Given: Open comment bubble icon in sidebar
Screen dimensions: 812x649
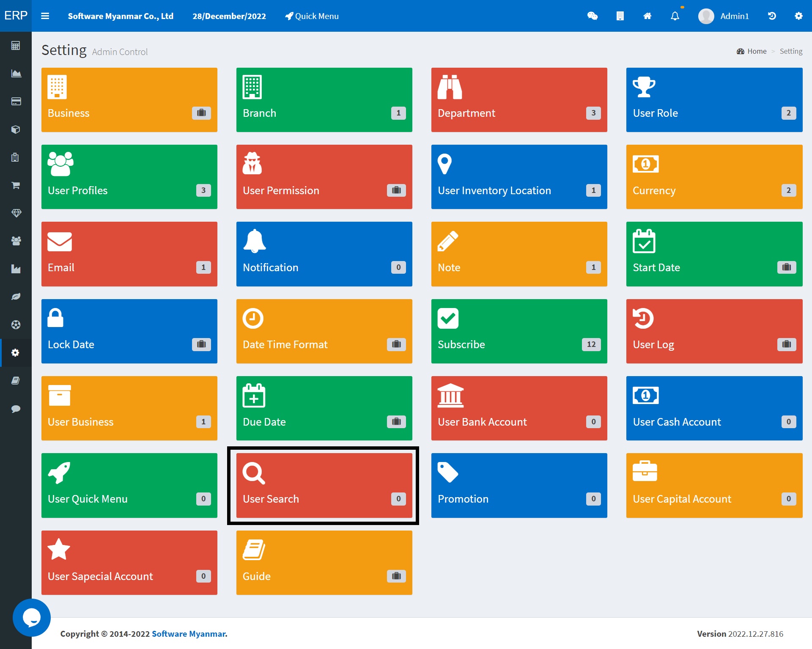Looking at the screenshot, I should tap(16, 409).
